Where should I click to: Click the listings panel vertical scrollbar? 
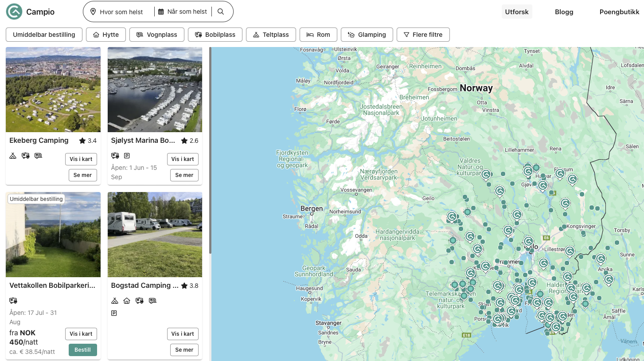coord(210,151)
